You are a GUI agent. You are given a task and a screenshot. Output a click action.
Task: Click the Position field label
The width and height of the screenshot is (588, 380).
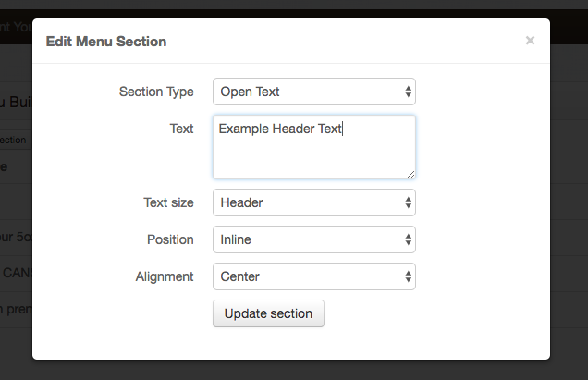point(170,239)
